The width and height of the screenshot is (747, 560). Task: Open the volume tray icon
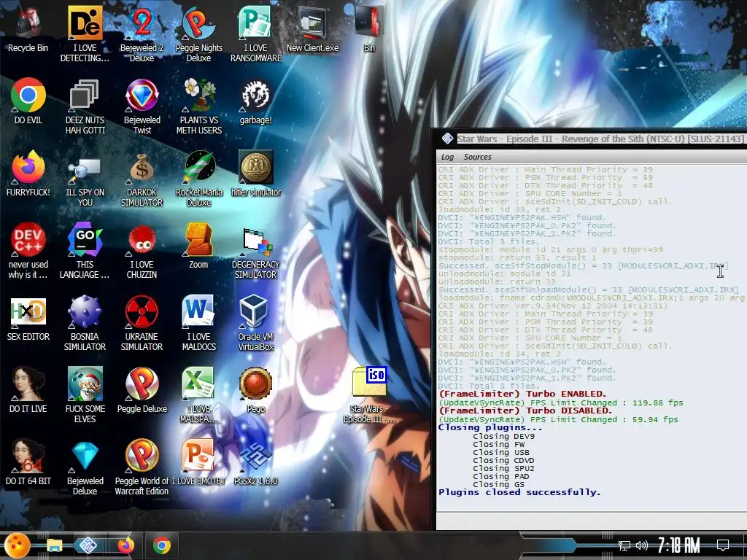click(642, 545)
